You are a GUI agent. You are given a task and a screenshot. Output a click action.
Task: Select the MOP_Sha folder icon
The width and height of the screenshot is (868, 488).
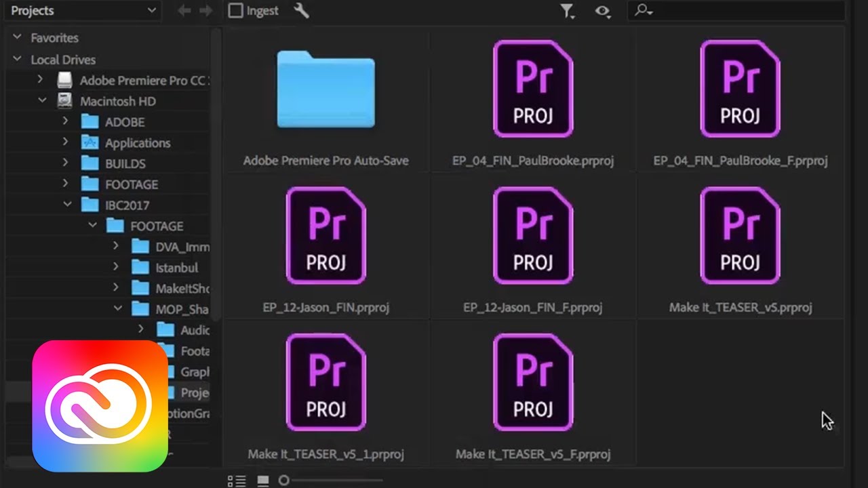click(140, 309)
